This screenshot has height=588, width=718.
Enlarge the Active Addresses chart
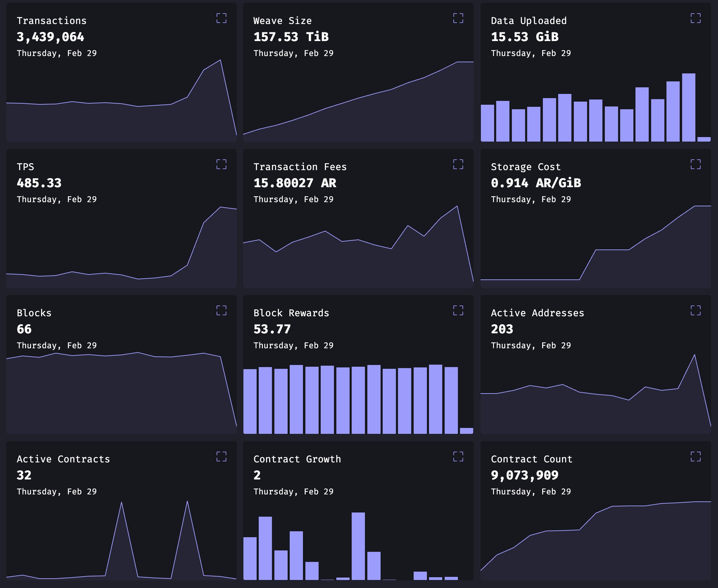[x=695, y=310]
